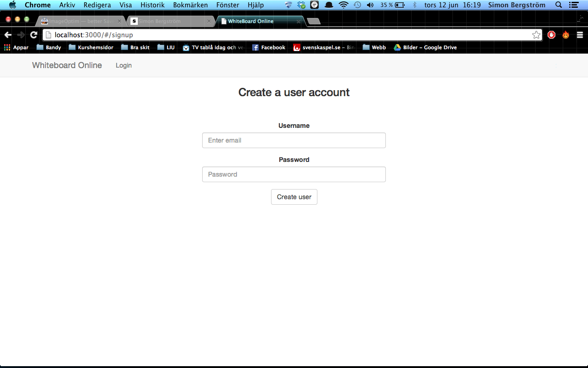
Task: Go back with the browser back arrow
Action: click(8, 35)
